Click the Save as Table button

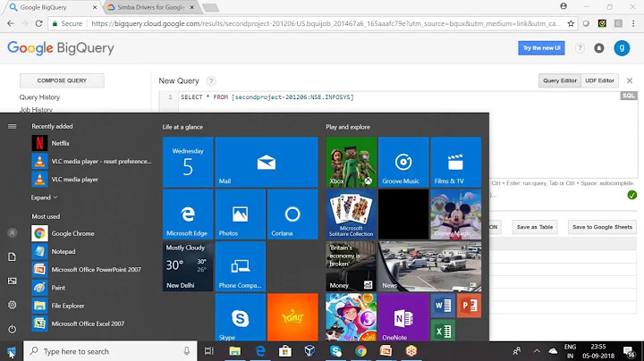click(x=535, y=227)
